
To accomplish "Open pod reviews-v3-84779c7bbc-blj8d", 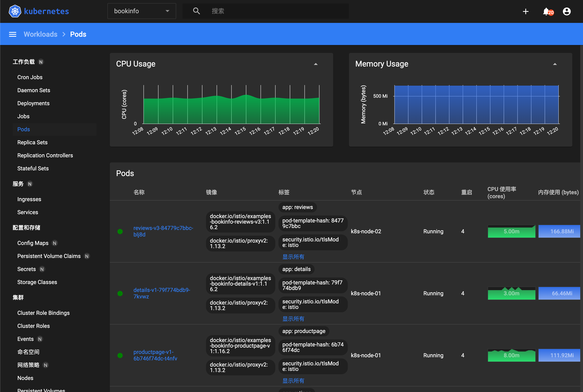I will click(163, 231).
